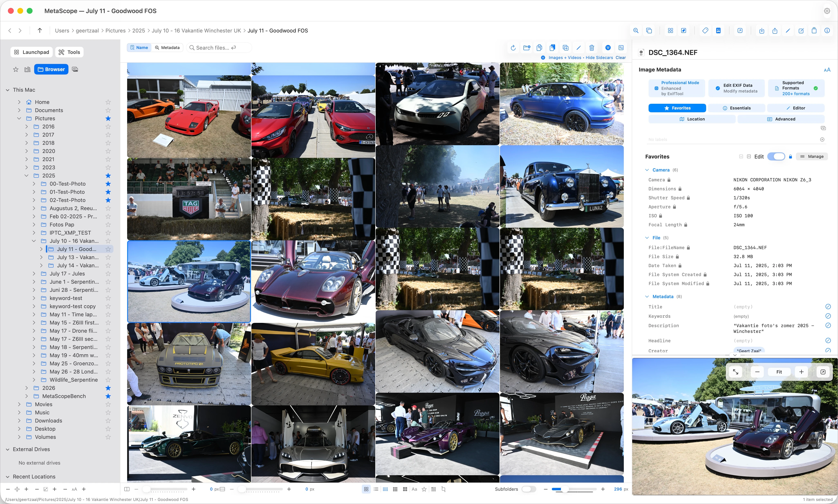The height and width of the screenshot is (504, 838).
Task: Click the Fit button in preview
Action: tap(779, 372)
